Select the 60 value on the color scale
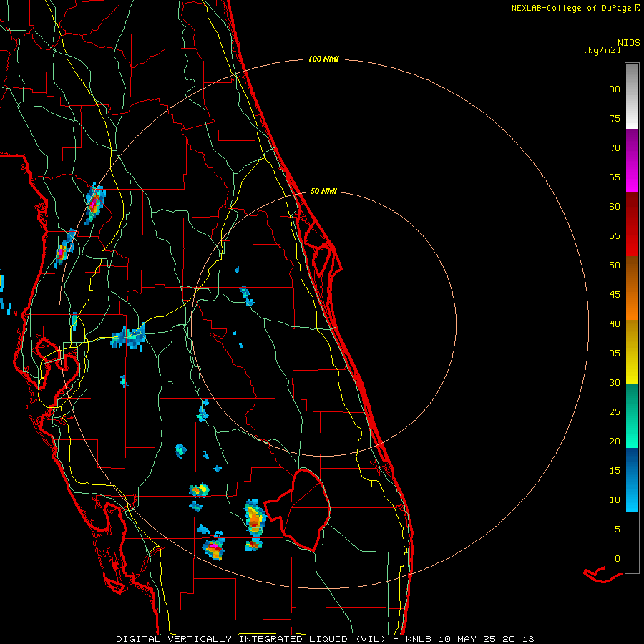This screenshot has width=644, height=644. [x=615, y=207]
